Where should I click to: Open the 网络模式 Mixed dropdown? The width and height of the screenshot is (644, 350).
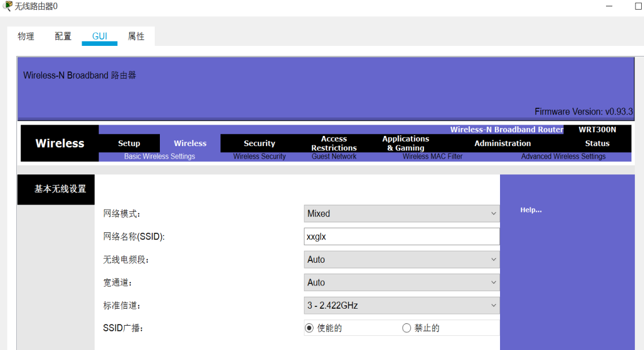click(402, 214)
